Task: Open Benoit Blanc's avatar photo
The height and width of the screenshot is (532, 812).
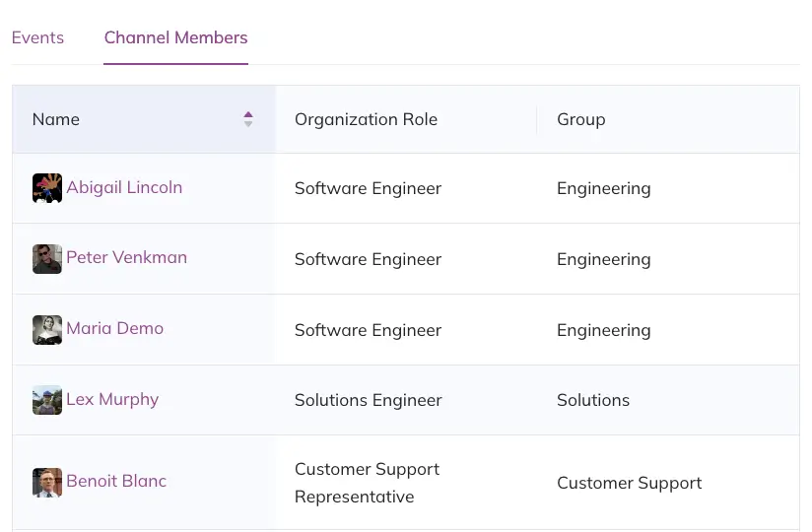Action: click(x=47, y=483)
